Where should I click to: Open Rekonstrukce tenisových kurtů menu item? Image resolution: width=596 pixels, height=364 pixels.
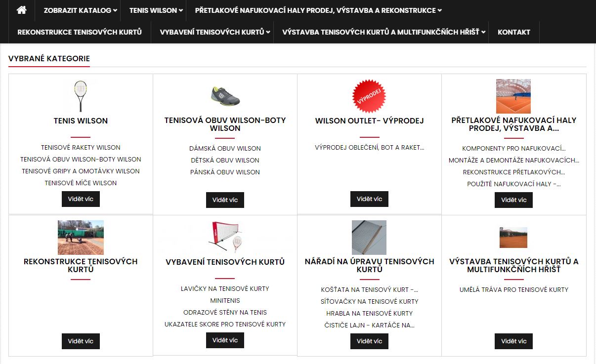[x=80, y=32]
